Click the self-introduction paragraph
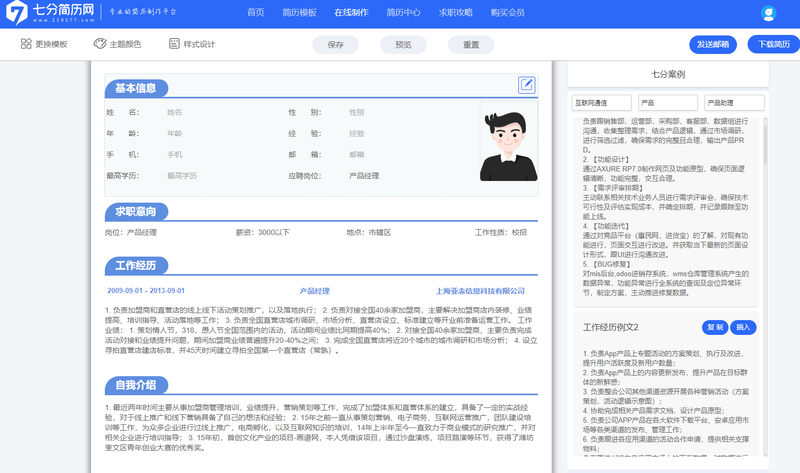Screen dimensions: 800x473 tap(321, 428)
